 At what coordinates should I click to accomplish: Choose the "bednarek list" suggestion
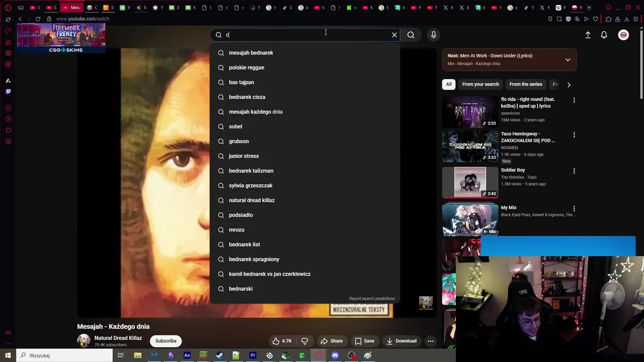coord(305,244)
